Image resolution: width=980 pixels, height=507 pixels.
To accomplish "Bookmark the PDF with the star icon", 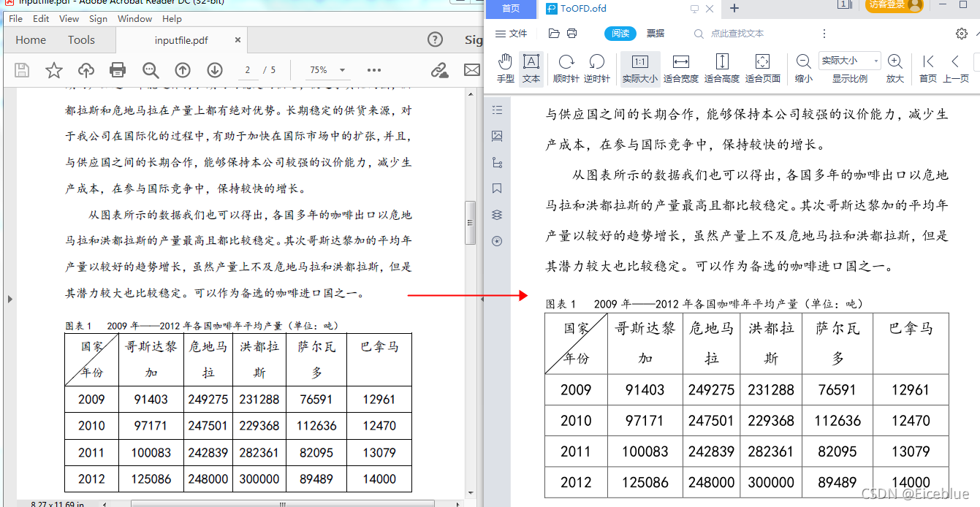I will [x=54, y=70].
